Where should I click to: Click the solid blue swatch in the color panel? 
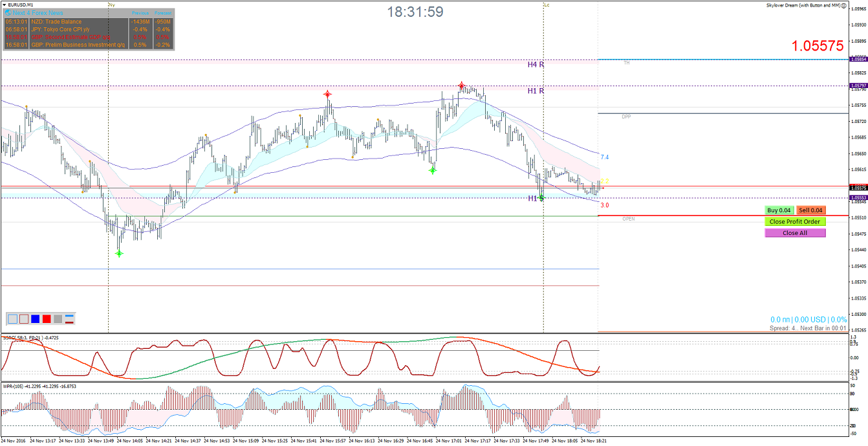pyautogui.click(x=36, y=318)
